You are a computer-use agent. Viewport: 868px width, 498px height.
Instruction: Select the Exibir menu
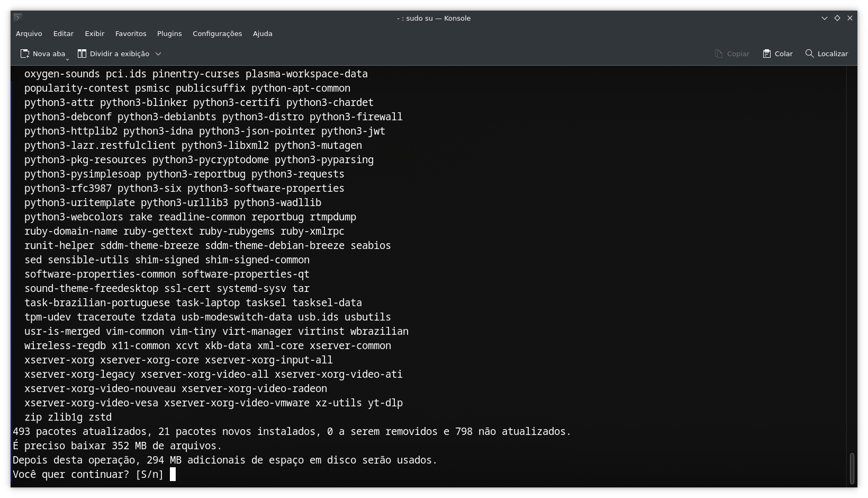(x=94, y=33)
